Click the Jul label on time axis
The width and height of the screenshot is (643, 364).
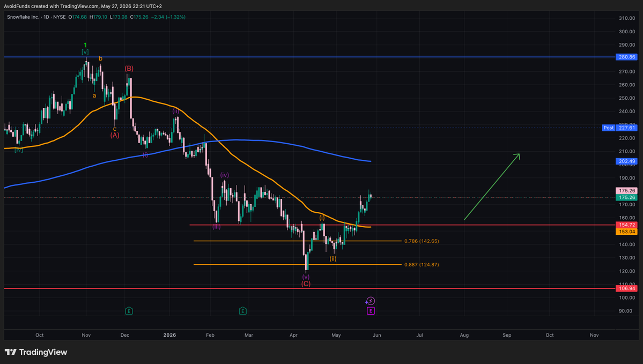pyautogui.click(x=419, y=335)
